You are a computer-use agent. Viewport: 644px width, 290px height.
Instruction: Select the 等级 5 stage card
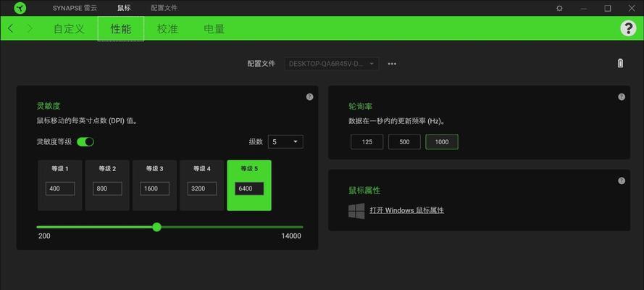click(249, 186)
